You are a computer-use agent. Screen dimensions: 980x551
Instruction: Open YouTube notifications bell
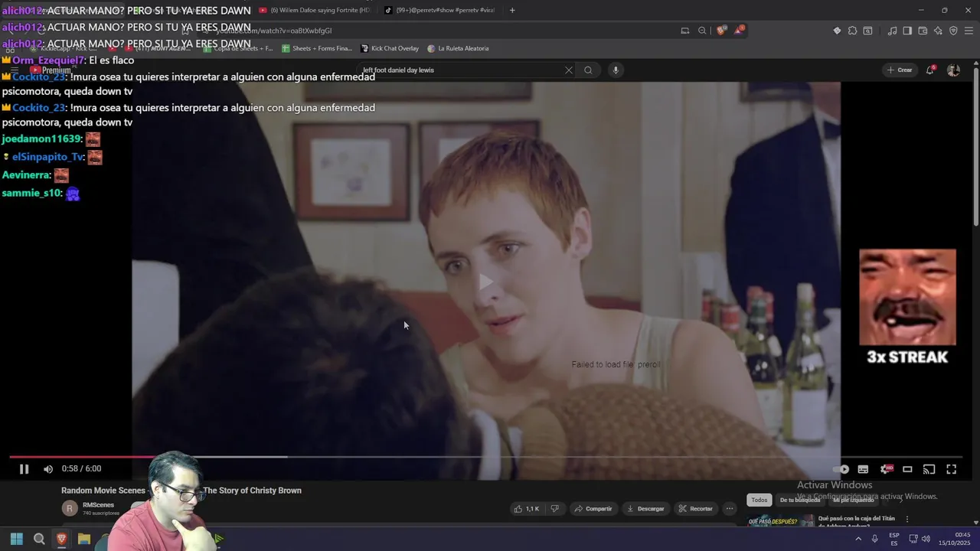[930, 70]
